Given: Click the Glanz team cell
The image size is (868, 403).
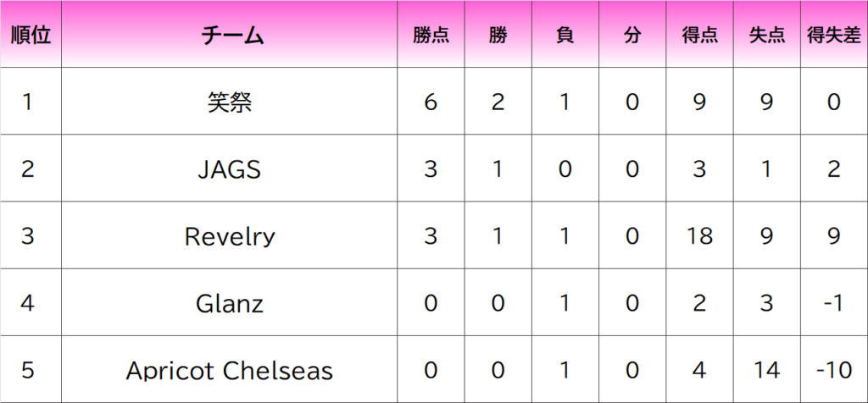Looking at the screenshot, I should coord(230,303).
